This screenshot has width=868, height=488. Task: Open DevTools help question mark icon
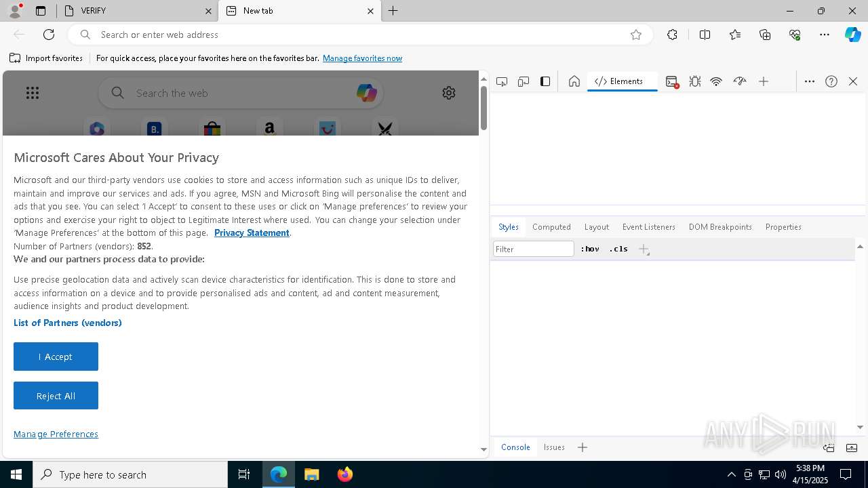click(831, 81)
